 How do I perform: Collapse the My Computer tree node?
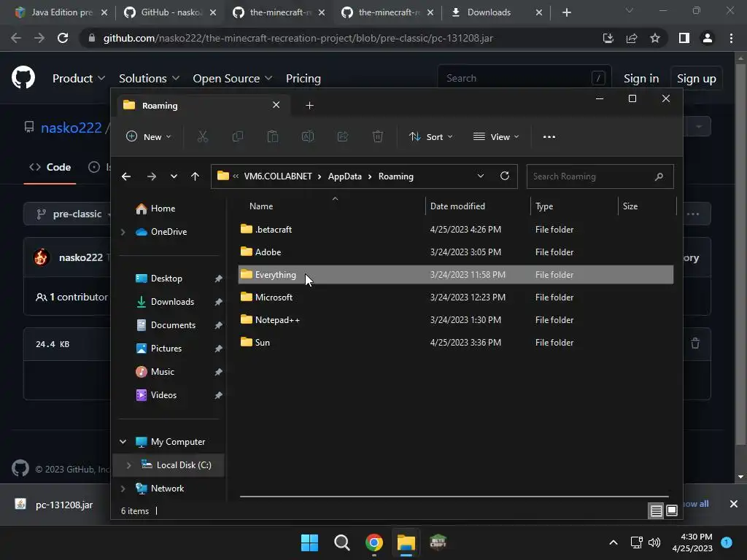123,442
